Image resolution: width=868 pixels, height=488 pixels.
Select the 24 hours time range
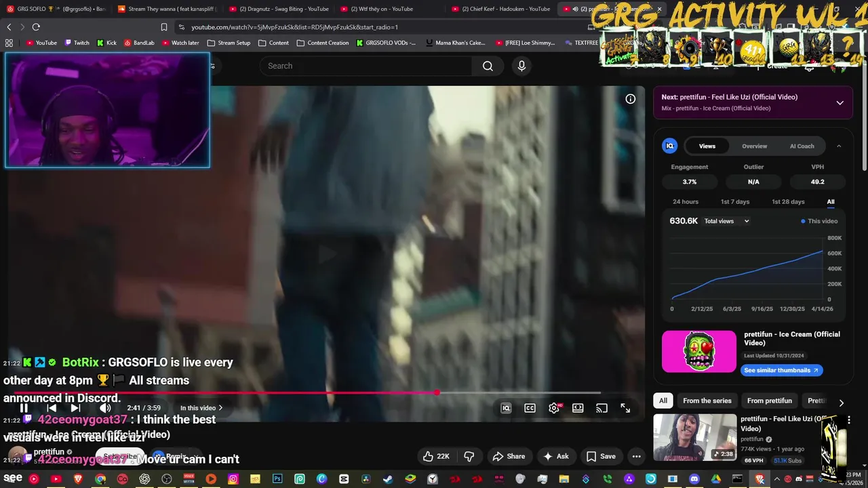coord(685,202)
